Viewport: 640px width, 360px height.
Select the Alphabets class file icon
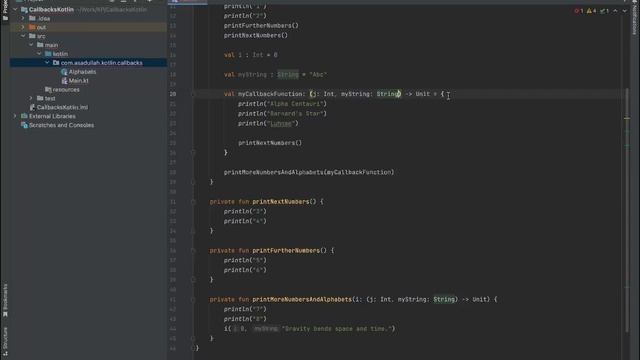point(64,72)
